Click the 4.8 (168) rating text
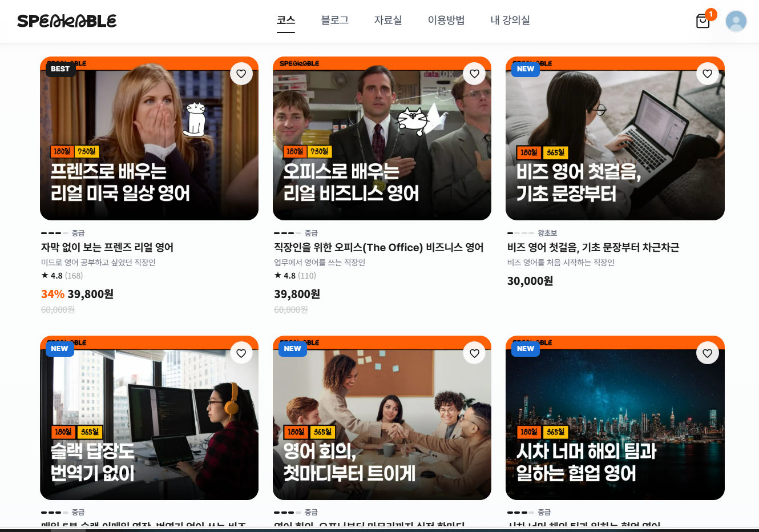The image size is (759, 532). tap(62, 276)
